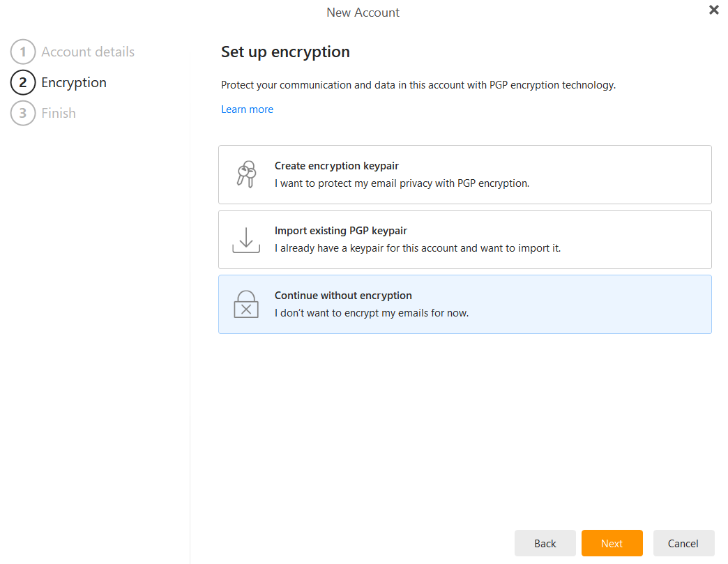Click the Set up encryption heading
This screenshot has height=564, width=728.
click(x=285, y=52)
